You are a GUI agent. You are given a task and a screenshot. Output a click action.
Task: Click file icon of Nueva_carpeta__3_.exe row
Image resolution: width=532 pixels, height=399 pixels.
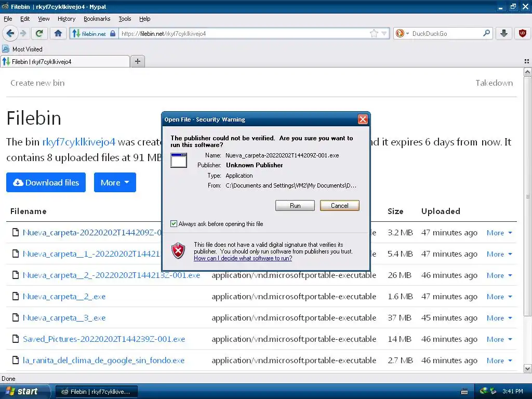(15, 318)
